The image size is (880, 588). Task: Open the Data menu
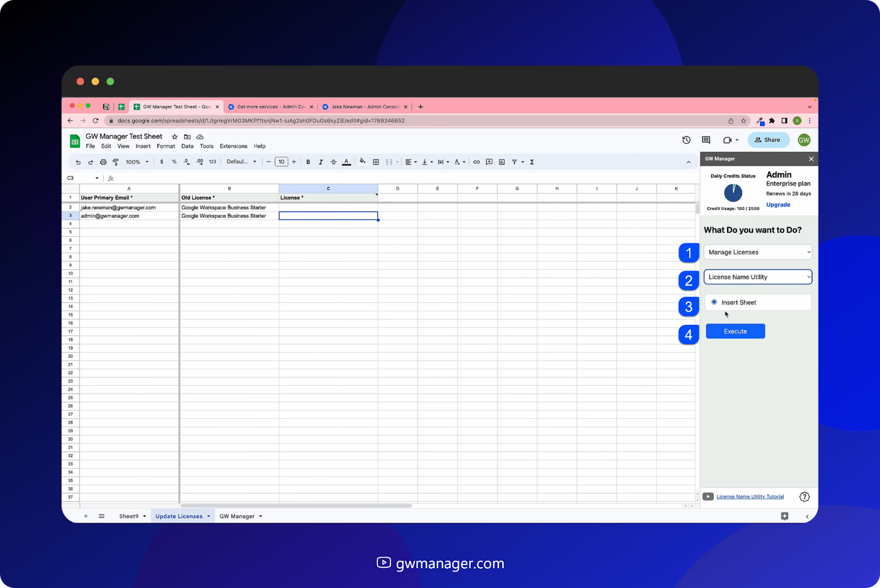tap(188, 146)
